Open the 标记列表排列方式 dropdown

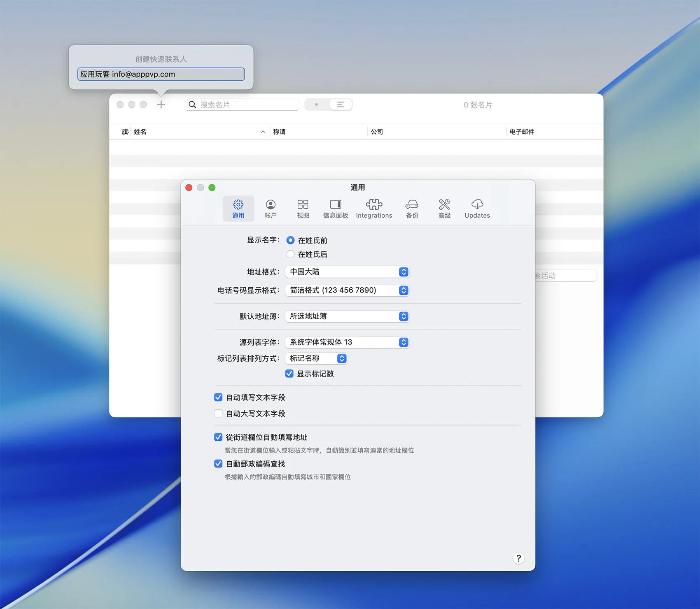pyautogui.click(x=316, y=358)
